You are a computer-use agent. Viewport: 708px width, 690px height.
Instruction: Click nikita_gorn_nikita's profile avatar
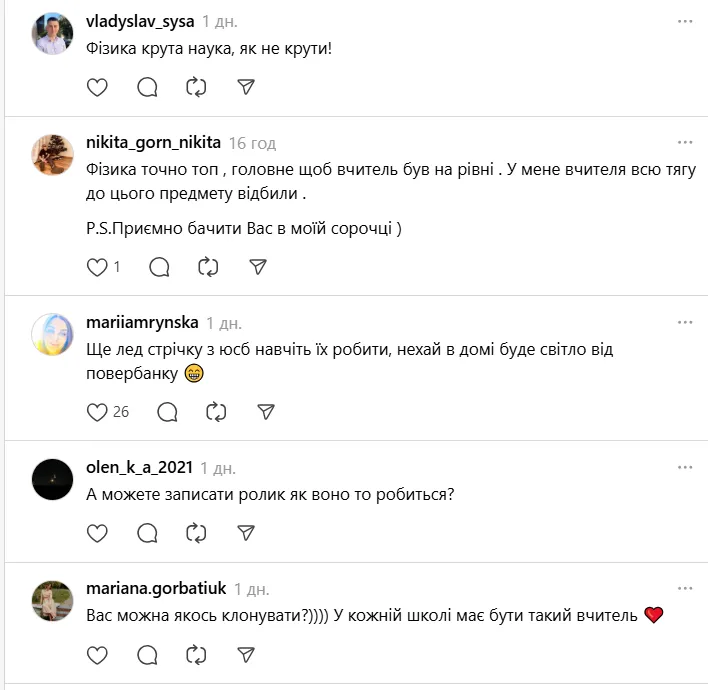point(52,154)
